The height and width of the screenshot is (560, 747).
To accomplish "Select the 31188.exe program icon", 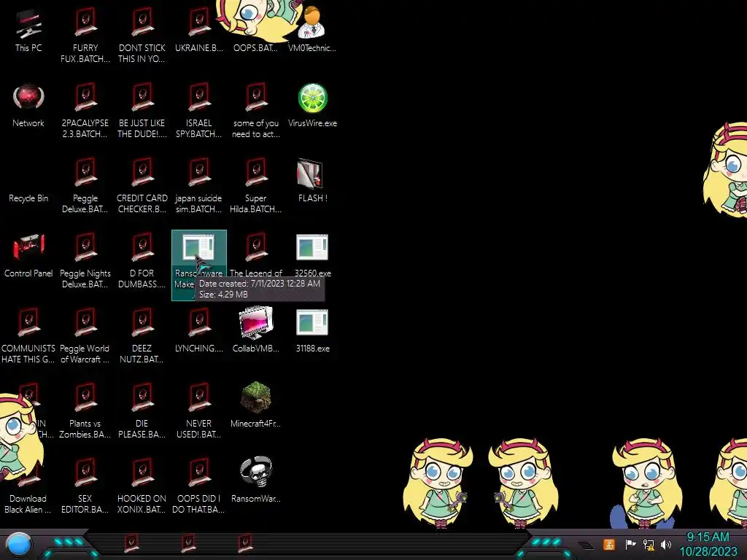I will tap(312, 322).
